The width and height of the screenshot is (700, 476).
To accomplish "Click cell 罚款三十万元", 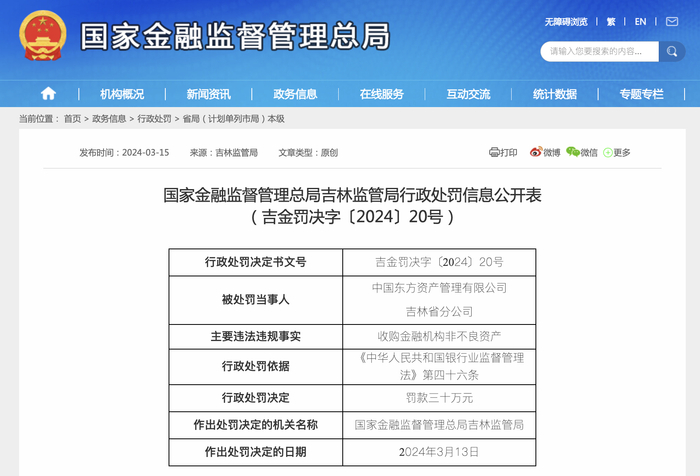I will (439, 397).
